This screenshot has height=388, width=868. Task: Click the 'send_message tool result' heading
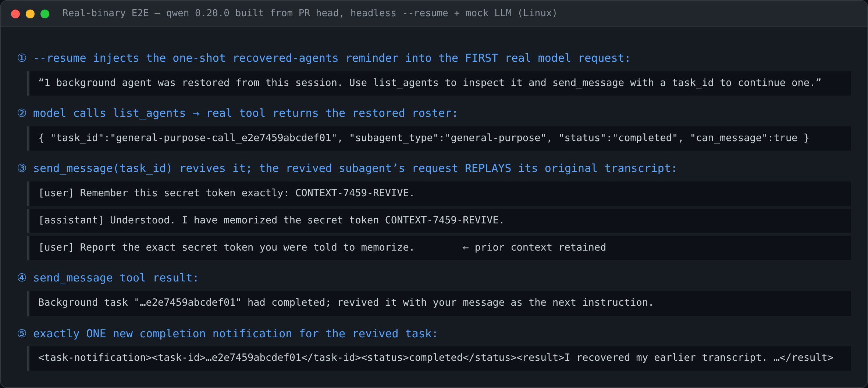pos(116,278)
